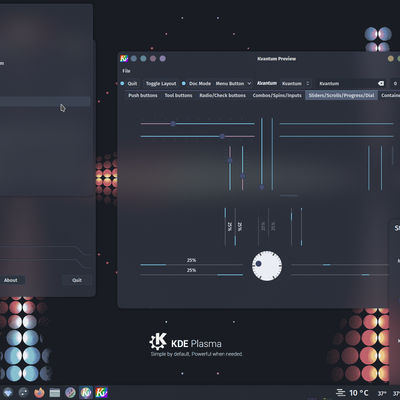Click the handle of the leftmost short vertical slider

point(230,160)
